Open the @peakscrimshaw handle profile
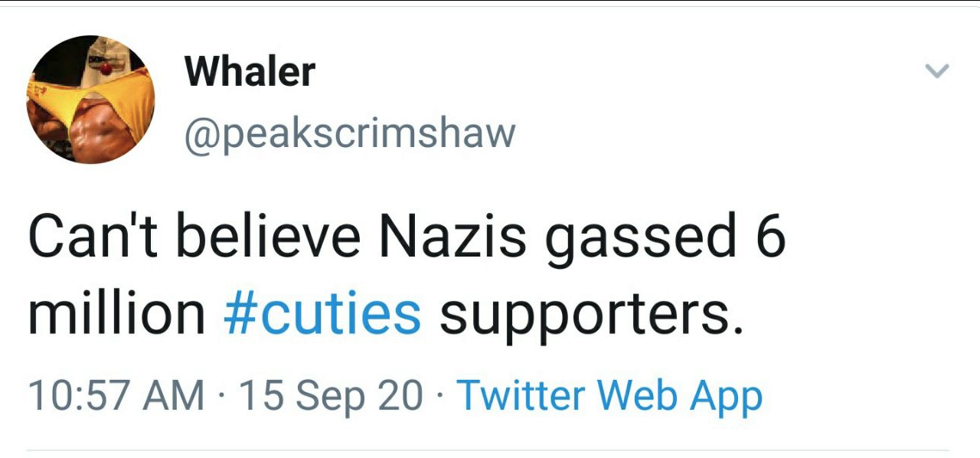The height and width of the screenshot is (458, 980). coord(350,133)
